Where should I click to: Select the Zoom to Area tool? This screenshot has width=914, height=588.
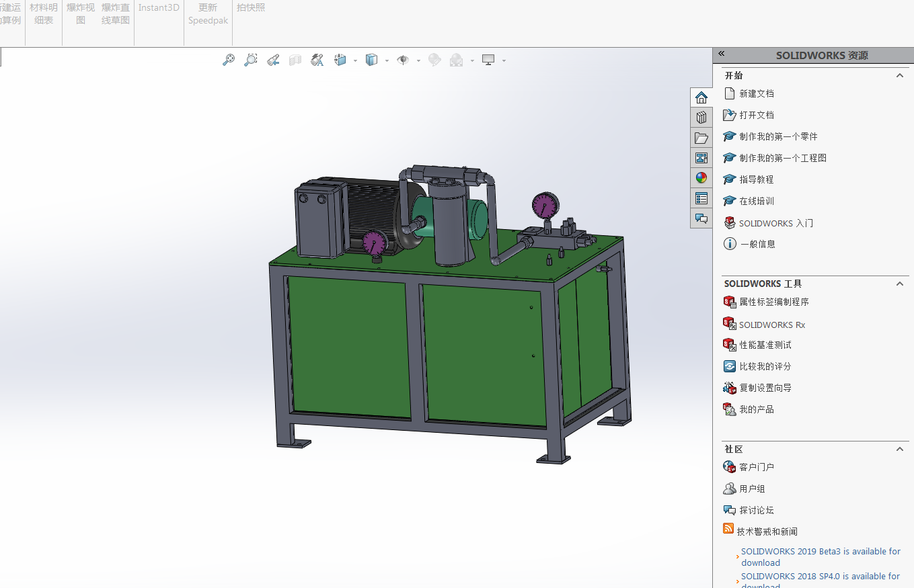point(250,60)
